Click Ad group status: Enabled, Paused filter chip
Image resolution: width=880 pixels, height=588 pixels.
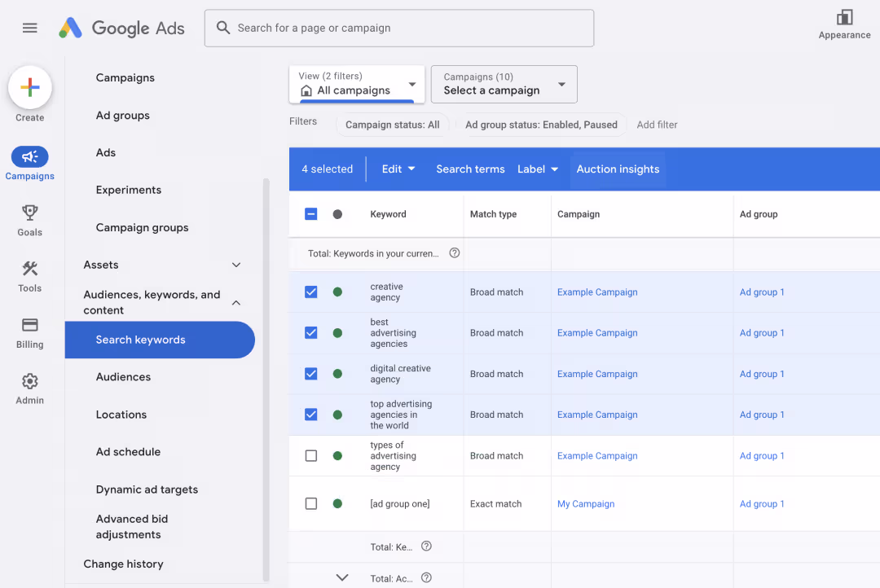[541, 125]
